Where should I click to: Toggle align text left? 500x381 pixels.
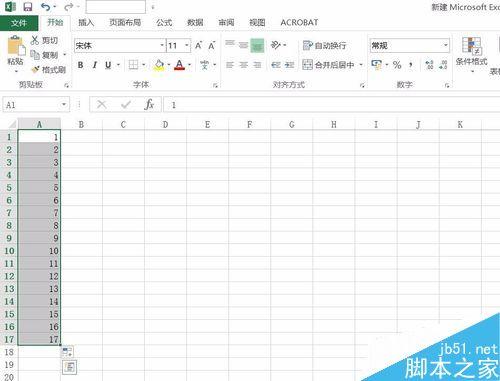coord(230,65)
